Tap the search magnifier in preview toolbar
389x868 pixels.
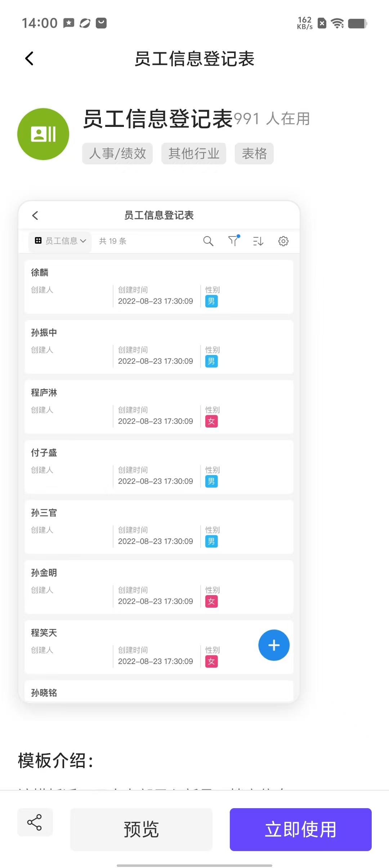coord(208,241)
